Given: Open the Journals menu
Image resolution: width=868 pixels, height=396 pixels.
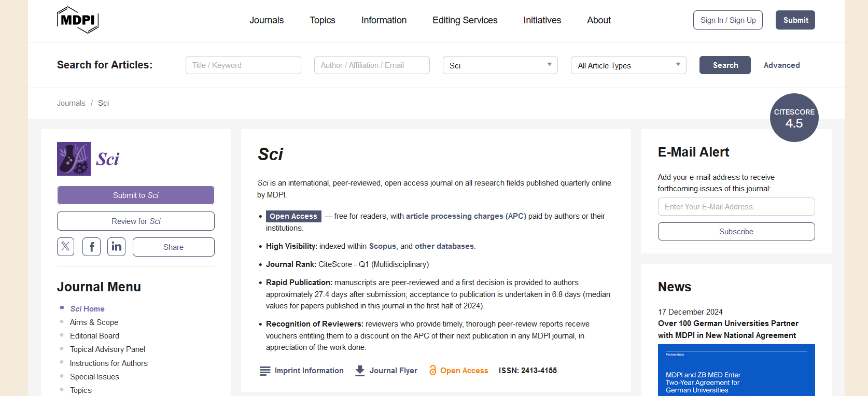Looking at the screenshot, I should 267,20.
